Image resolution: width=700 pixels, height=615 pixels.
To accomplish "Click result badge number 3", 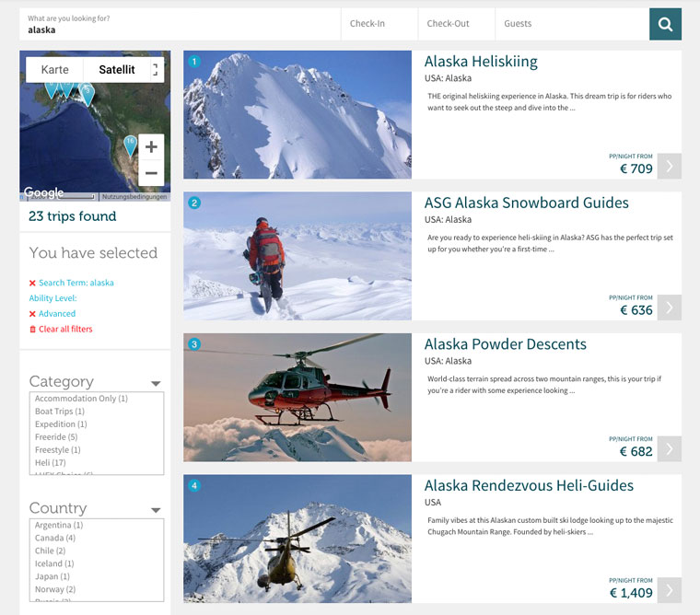I will (x=194, y=344).
